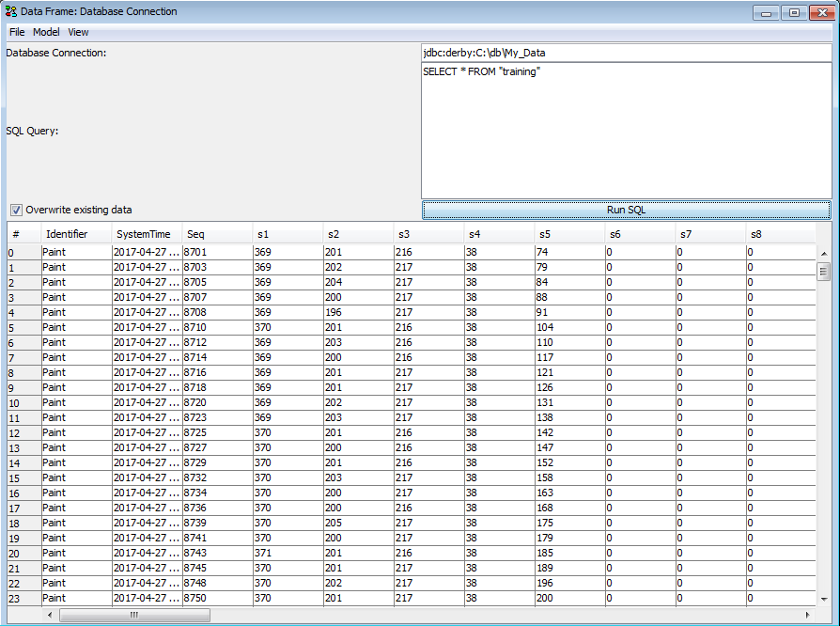
Task: Click s3 cell in row 17
Action: [x=429, y=508]
